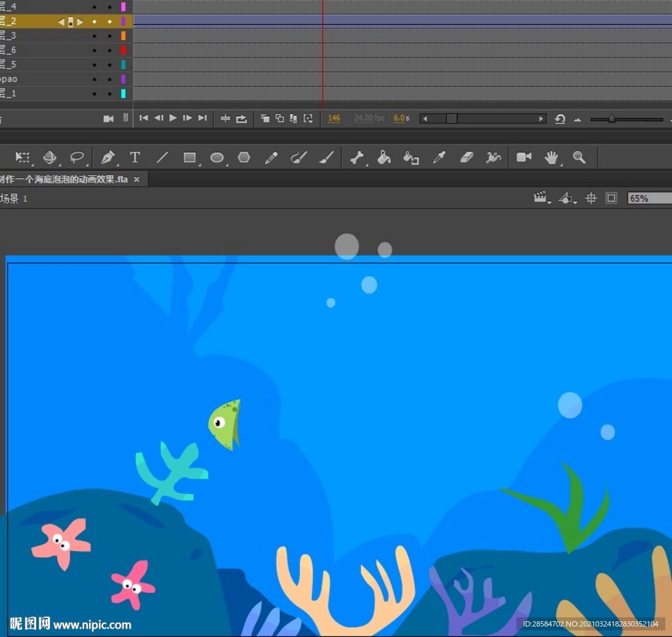Select the PolyStar polygon tool
The height and width of the screenshot is (637, 672).
[x=244, y=157]
